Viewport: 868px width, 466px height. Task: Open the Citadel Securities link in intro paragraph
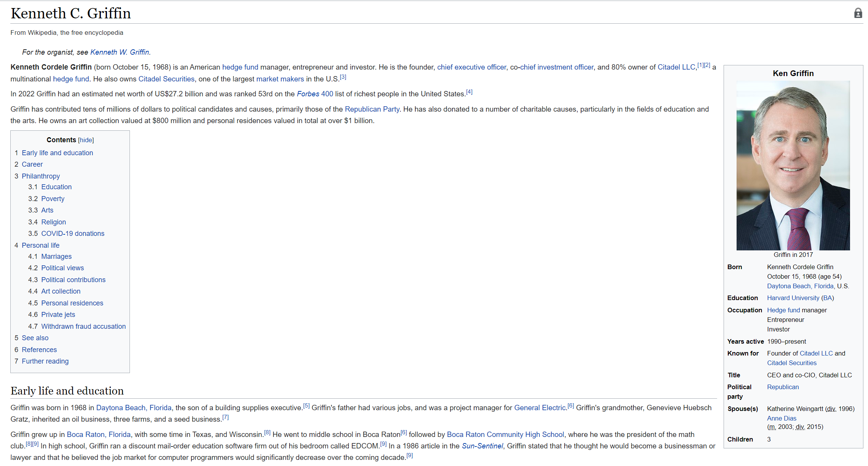click(166, 79)
